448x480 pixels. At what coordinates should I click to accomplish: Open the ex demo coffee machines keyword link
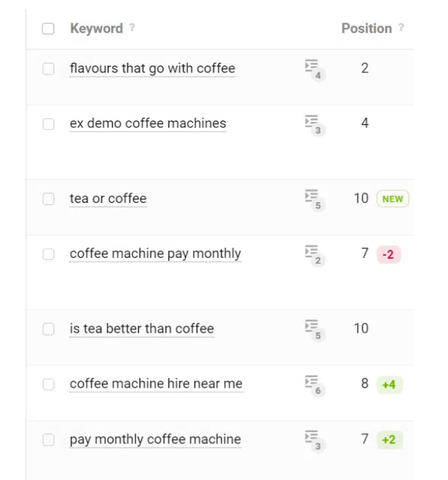tap(148, 123)
